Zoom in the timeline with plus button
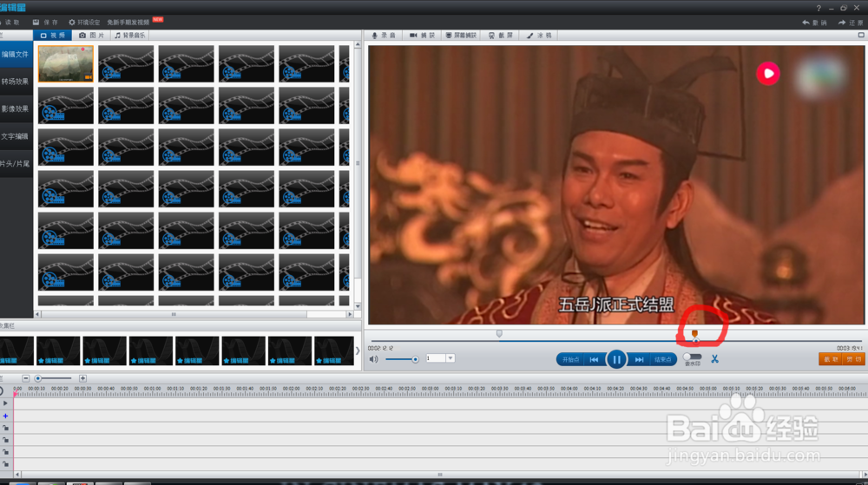Image resolution: width=868 pixels, height=485 pixels. [82, 378]
